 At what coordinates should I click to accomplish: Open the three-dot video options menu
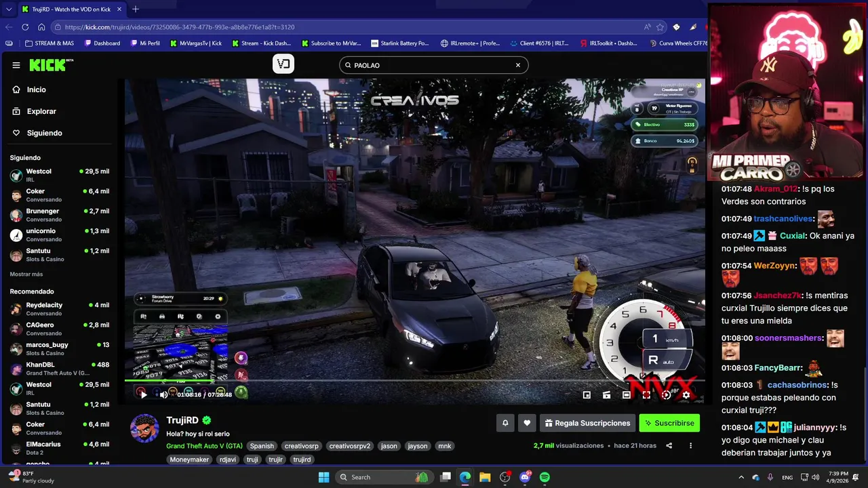(x=690, y=446)
